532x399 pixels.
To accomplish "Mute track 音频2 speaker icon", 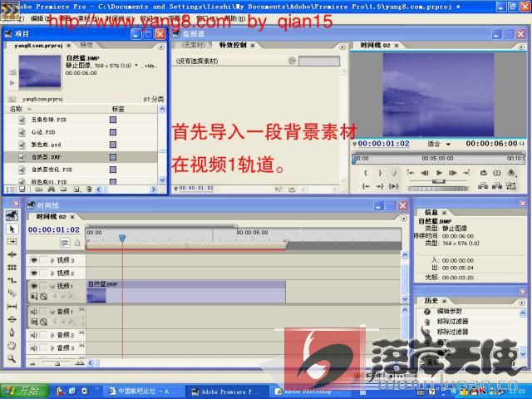I will (34, 335).
